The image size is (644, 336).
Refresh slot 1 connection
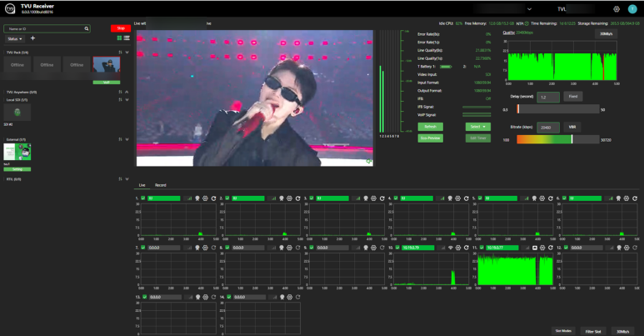coord(213,198)
